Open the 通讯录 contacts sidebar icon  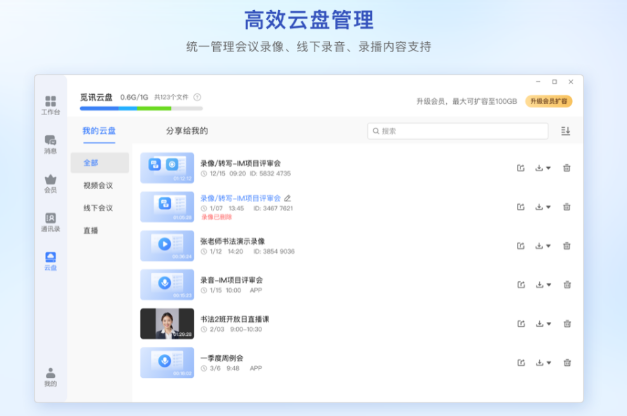coord(50,222)
